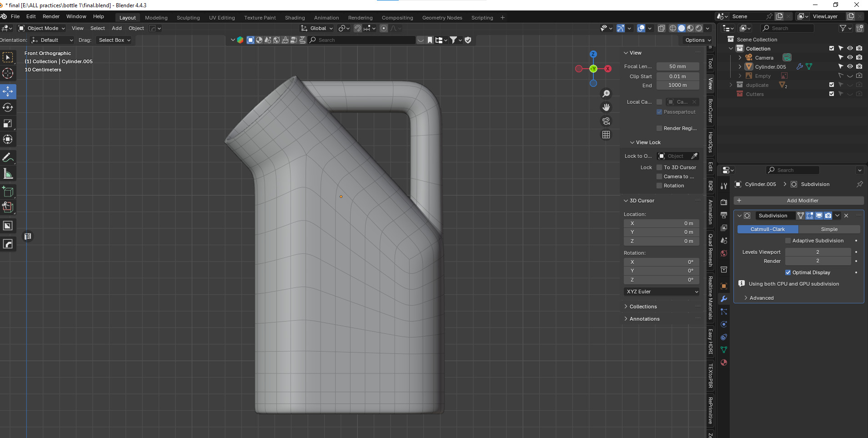The width and height of the screenshot is (868, 438).
Task: Toggle visibility eye for Cylinder.005
Action: pos(850,66)
